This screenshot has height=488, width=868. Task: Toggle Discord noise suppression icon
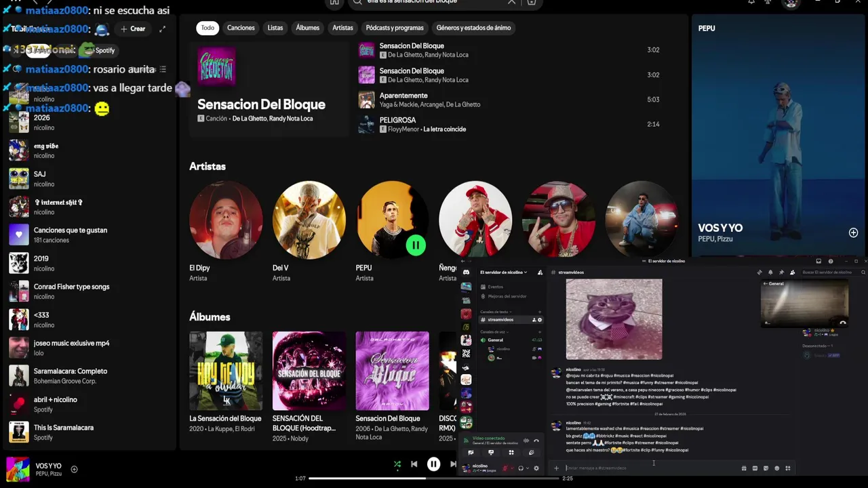click(x=526, y=441)
